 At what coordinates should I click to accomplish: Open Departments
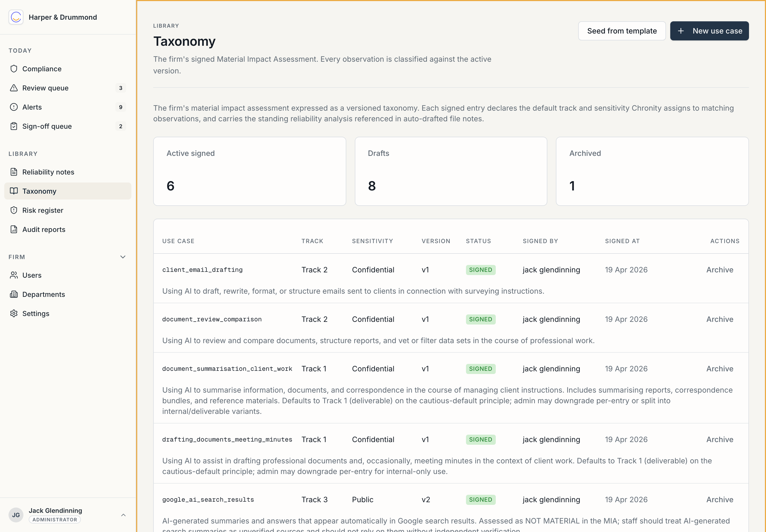click(68, 294)
